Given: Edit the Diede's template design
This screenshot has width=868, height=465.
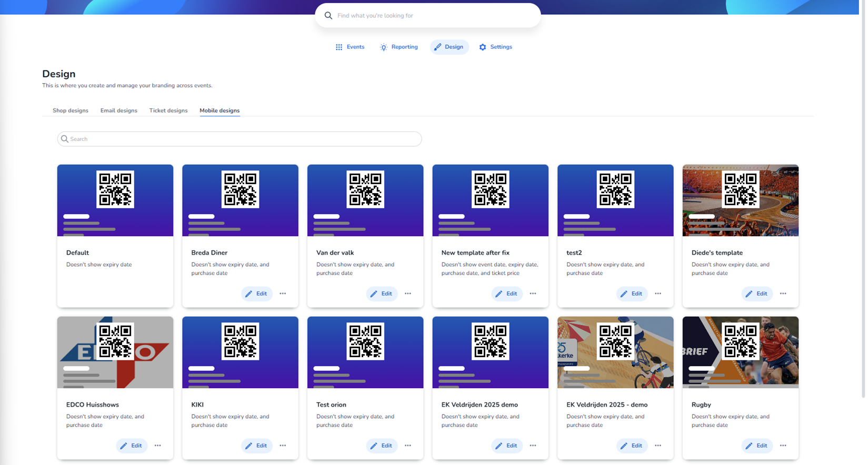Looking at the screenshot, I should coord(756,294).
